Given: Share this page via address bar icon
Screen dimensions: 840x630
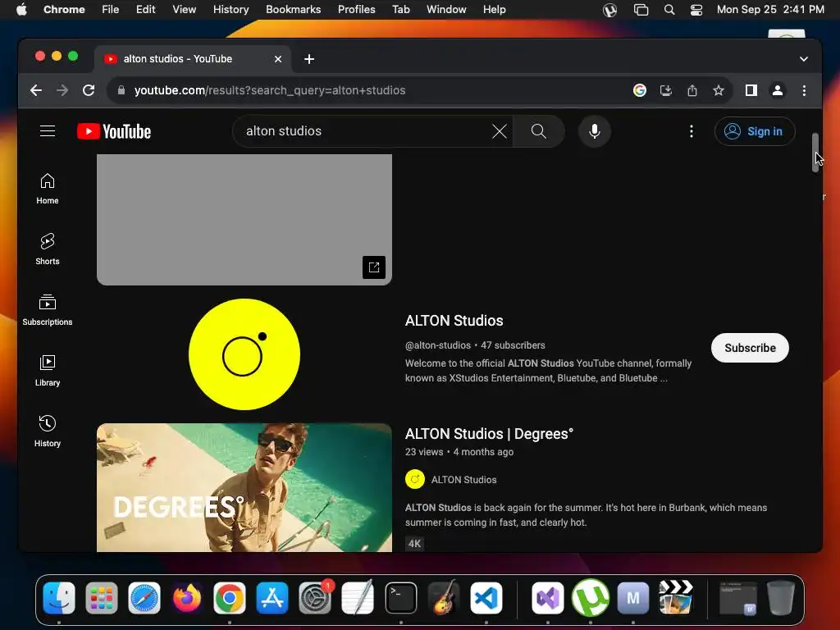Looking at the screenshot, I should pos(692,90).
